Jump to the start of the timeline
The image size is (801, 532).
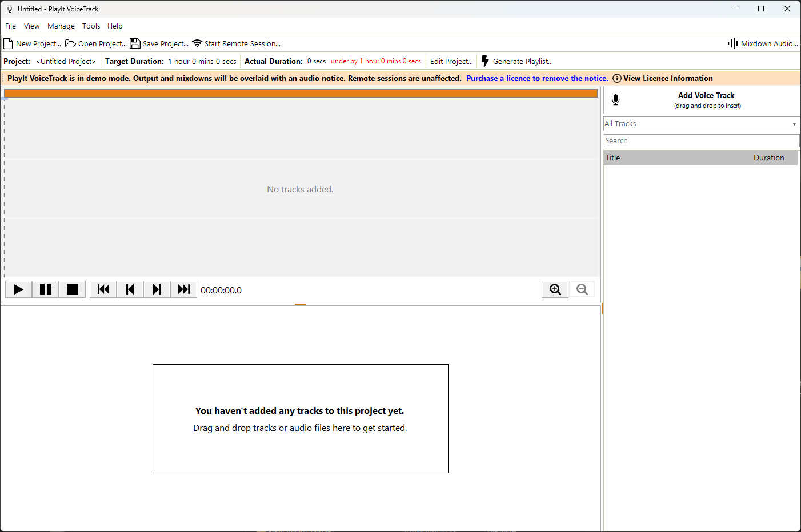[x=103, y=289]
